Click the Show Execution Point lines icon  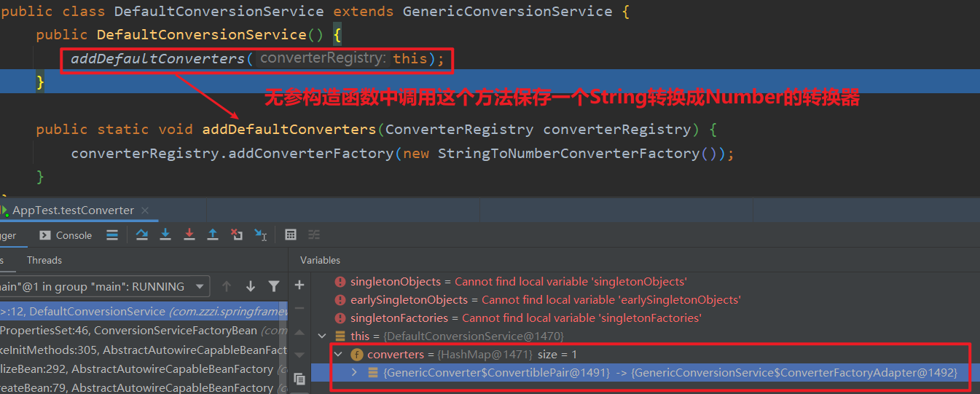(112, 235)
